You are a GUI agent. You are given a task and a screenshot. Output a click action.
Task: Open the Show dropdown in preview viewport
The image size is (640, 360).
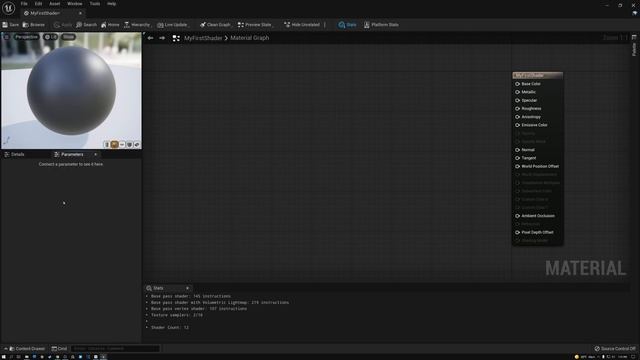(x=68, y=37)
